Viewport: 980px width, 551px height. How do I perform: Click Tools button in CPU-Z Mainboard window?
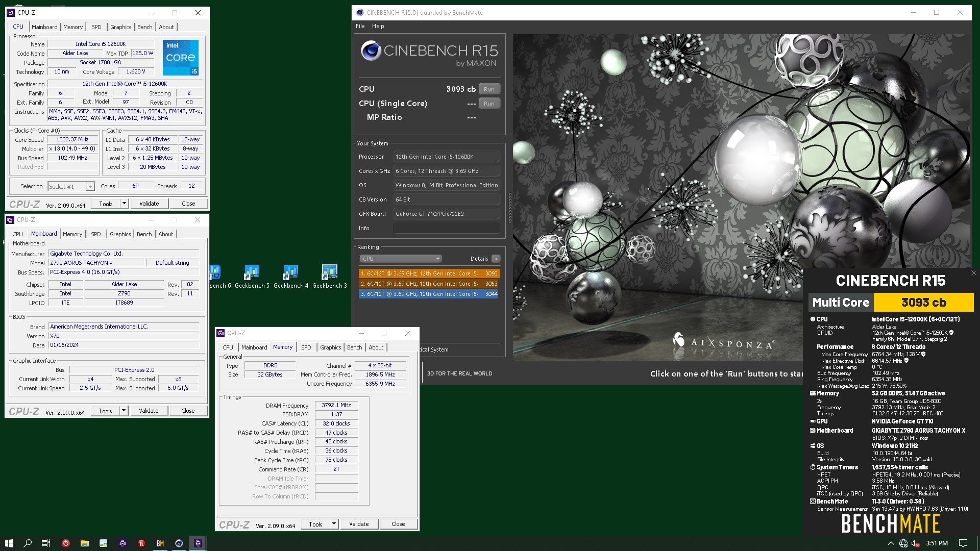tap(105, 411)
